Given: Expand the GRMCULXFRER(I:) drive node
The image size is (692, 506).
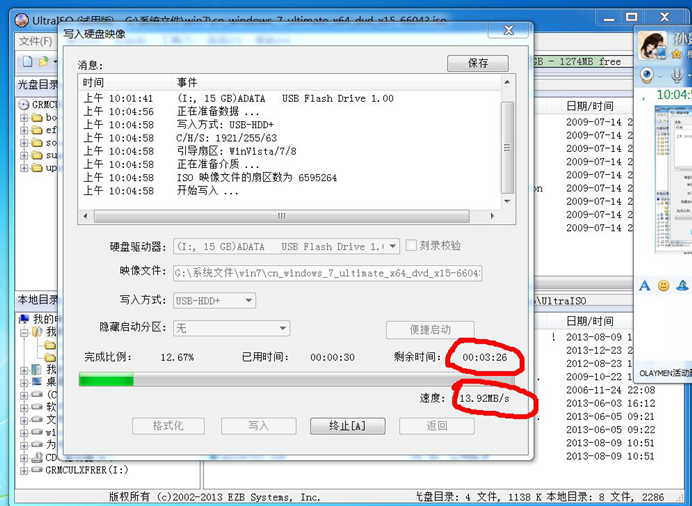Looking at the screenshot, I should tap(24, 470).
